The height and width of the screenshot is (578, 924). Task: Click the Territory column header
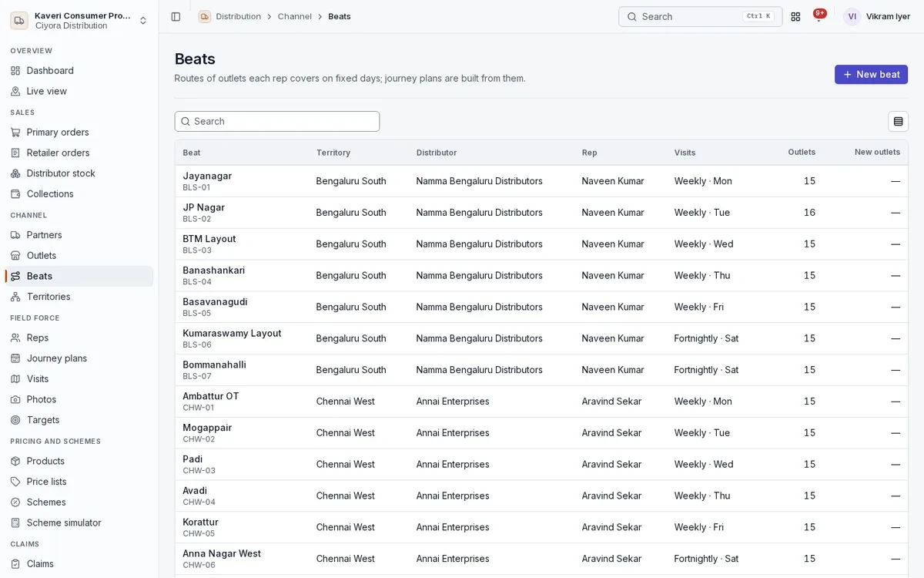333,153
